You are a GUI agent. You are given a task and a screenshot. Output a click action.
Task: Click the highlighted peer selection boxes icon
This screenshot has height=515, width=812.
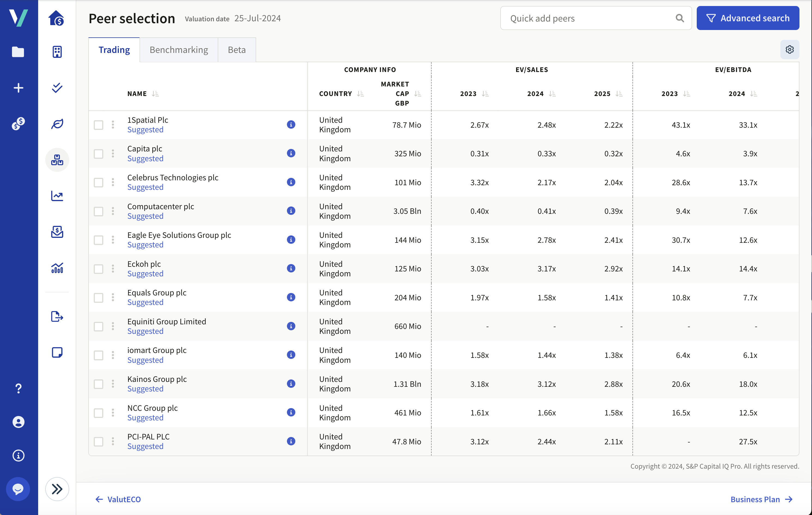click(57, 160)
